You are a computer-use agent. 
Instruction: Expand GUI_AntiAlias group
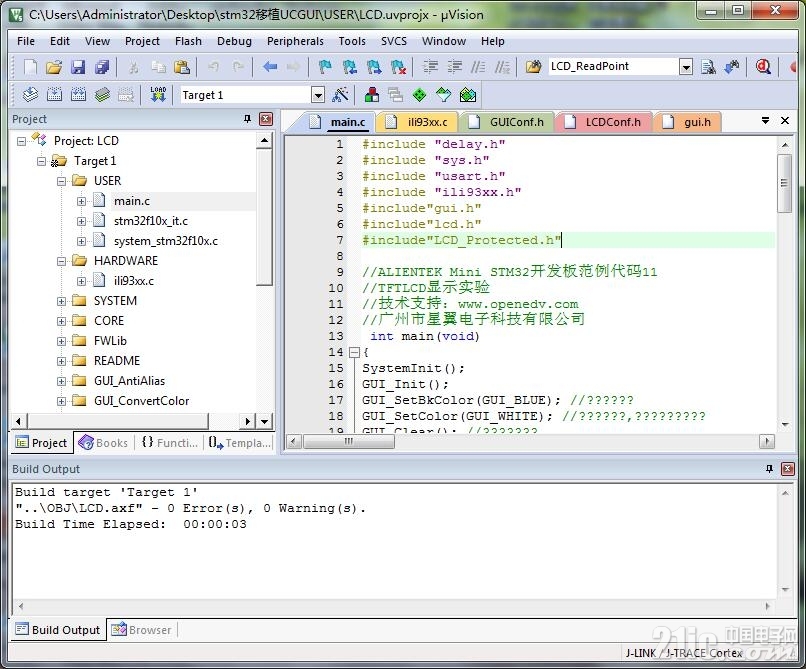point(62,382)
